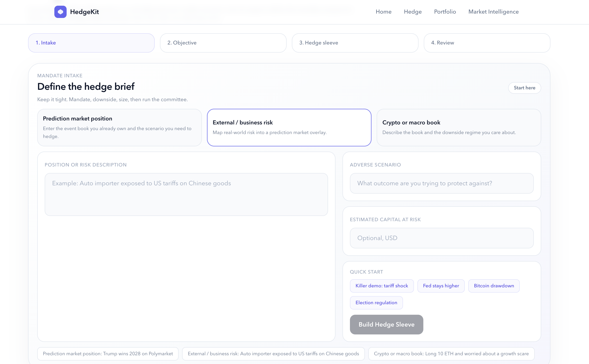Click the adverse scenario input field

coord(441,183)
